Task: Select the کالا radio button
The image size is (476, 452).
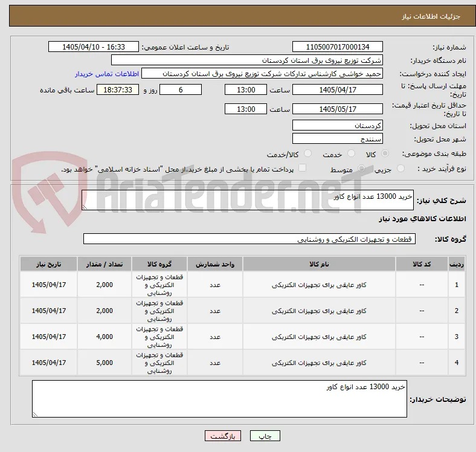Action: click(385, 153)
